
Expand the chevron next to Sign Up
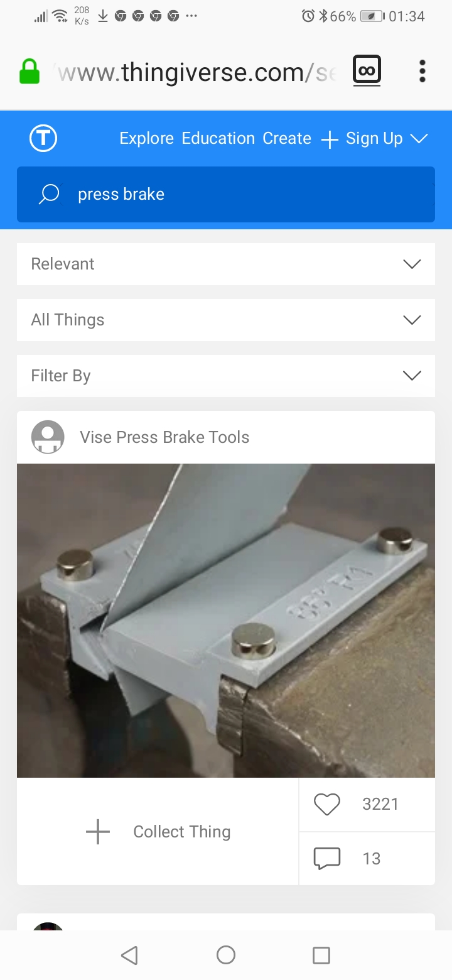[419, 139]
